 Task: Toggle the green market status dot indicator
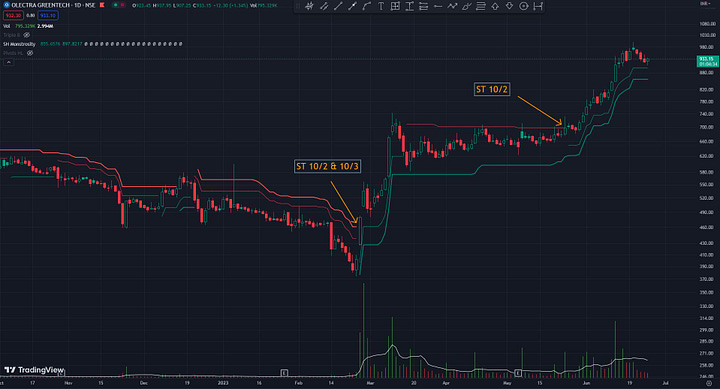click(x=116, y=5)
